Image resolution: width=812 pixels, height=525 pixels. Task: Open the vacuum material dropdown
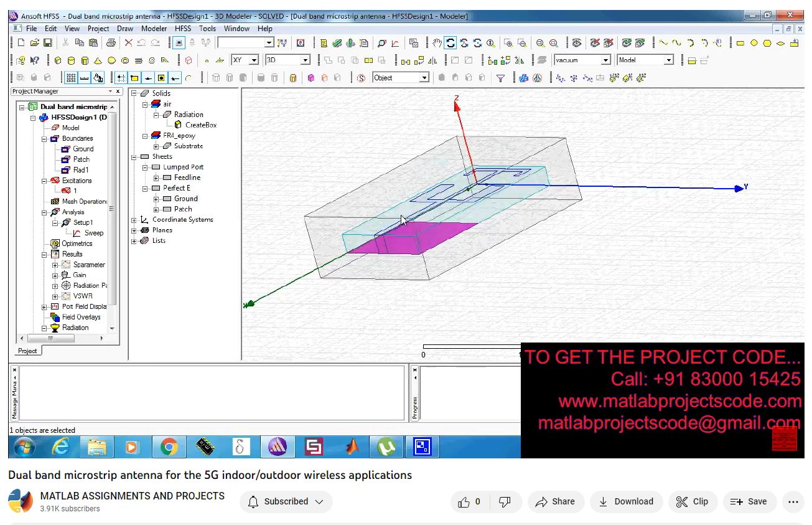click(605, 60)
